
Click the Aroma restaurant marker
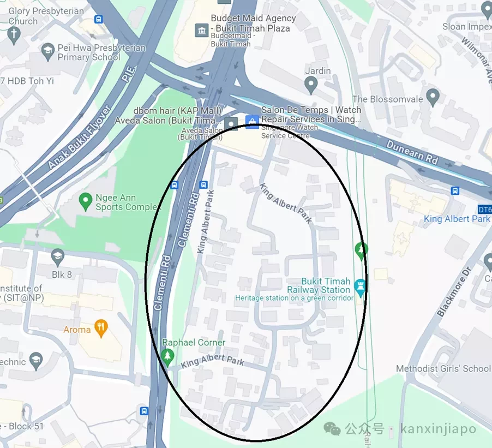[101, 328]
